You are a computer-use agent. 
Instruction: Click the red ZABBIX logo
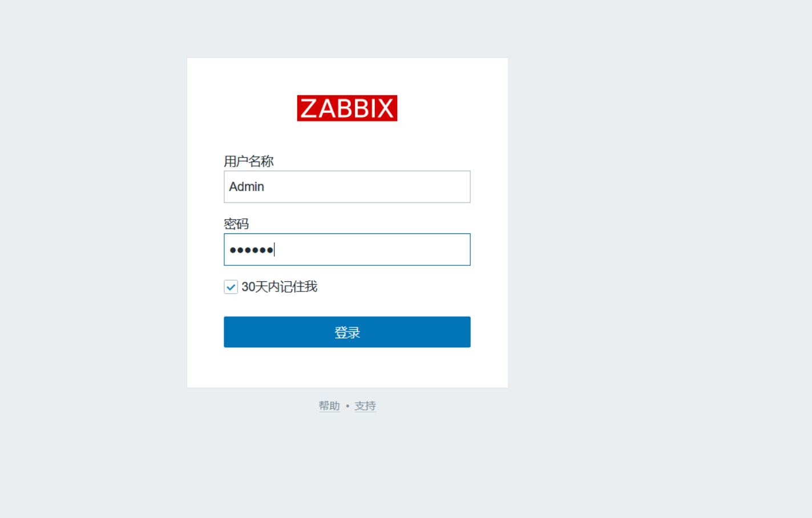coord(347,108)
